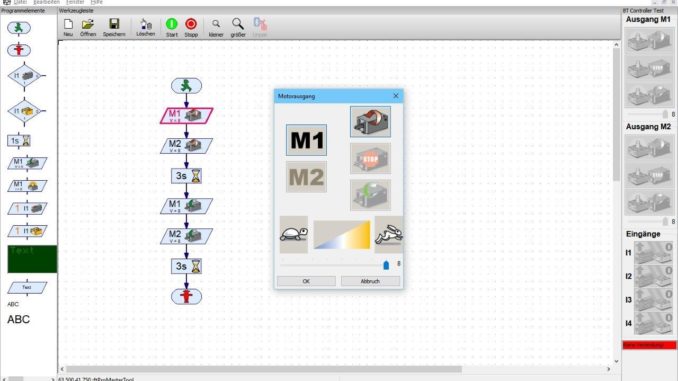Click the canvas vertical scrollbar thumb

(616, 115)
